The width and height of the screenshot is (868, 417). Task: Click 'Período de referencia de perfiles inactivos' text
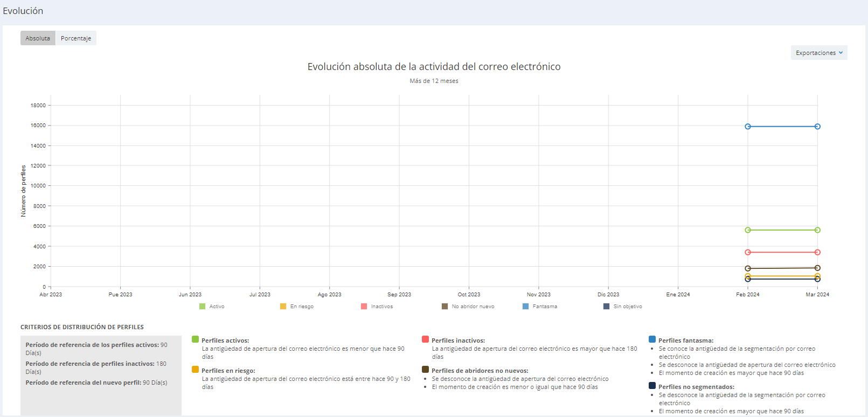(x=90, y=364)
